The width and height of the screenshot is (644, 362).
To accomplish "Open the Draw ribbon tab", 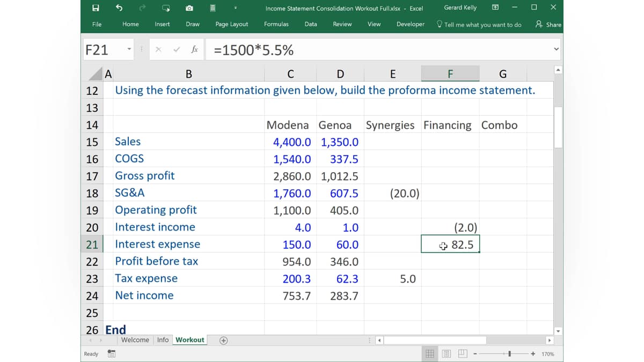I will [193, 24].
